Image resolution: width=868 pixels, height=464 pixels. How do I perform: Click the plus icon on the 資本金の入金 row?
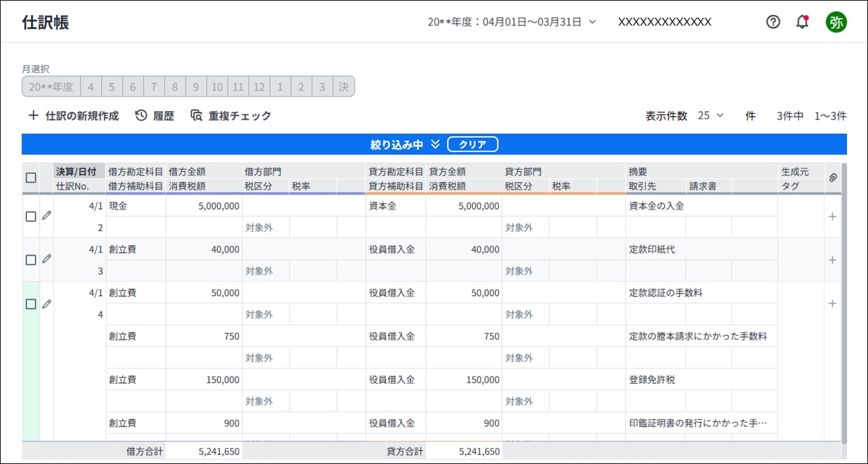832,216
